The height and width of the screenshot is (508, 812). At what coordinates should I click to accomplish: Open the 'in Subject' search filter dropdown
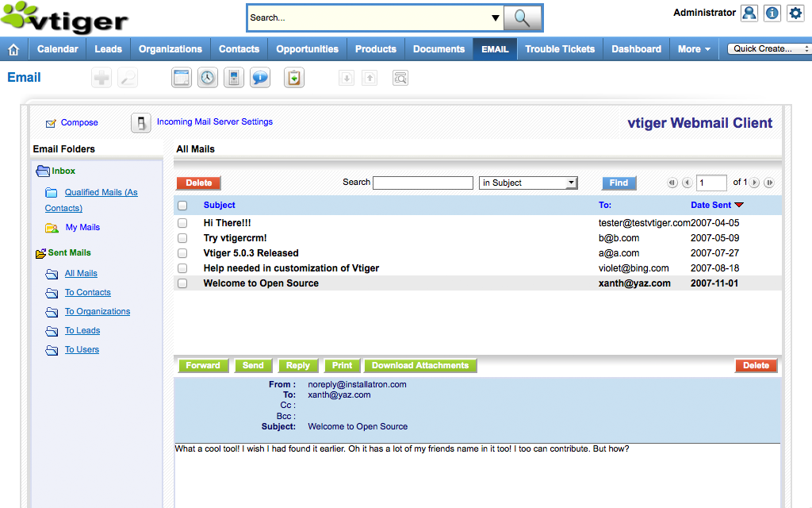click(528, 183)
